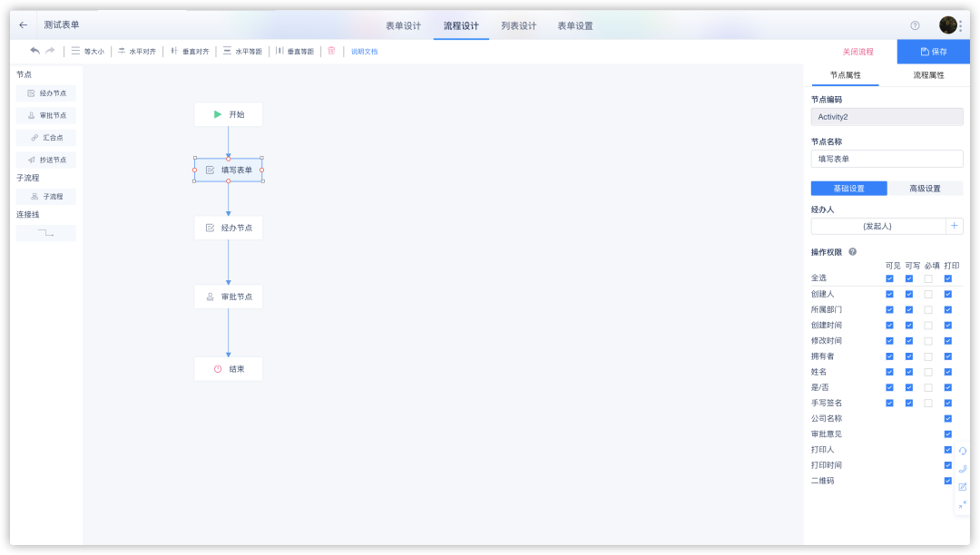
Task: Redo the last flow edit
Action: (50, 51)
